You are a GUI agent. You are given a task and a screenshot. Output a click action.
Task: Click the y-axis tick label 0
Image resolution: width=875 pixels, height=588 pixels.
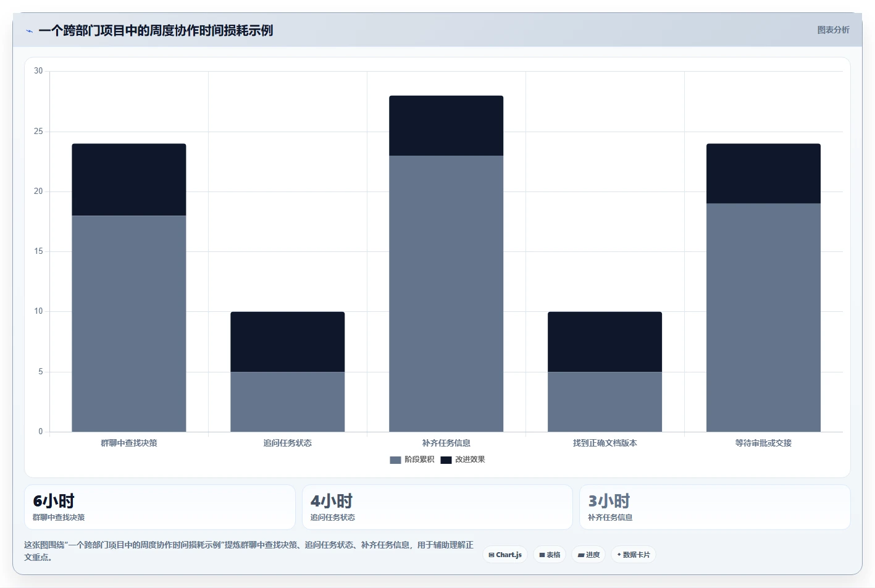point(41,432)
